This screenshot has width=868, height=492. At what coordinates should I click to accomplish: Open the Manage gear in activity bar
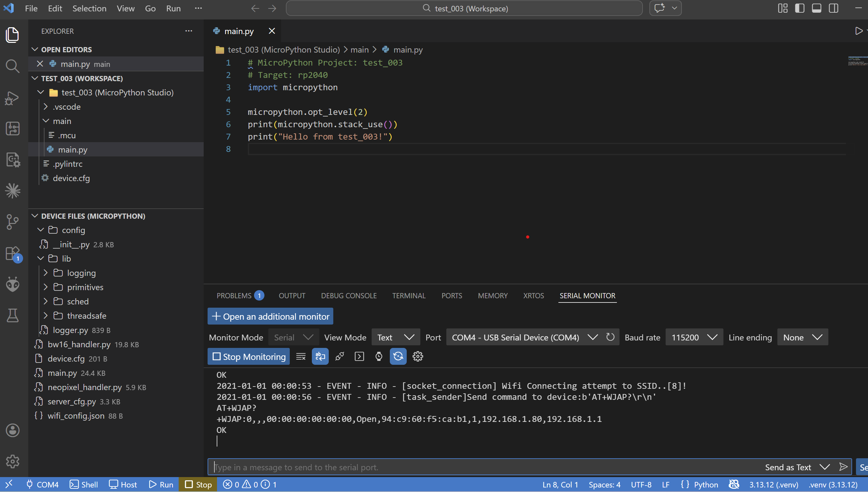point(13,461)
